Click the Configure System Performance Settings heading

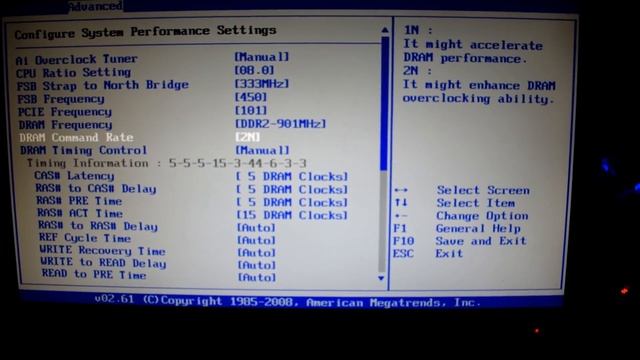145,32
